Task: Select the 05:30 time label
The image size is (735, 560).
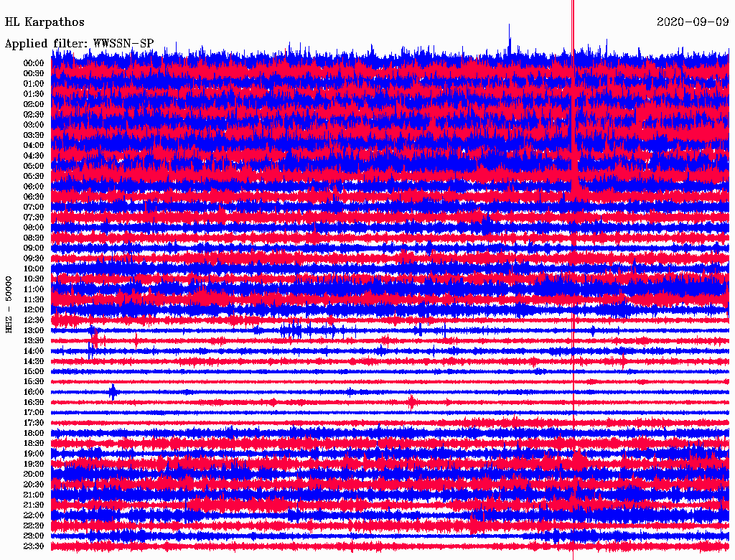Action: coord(34,177)
